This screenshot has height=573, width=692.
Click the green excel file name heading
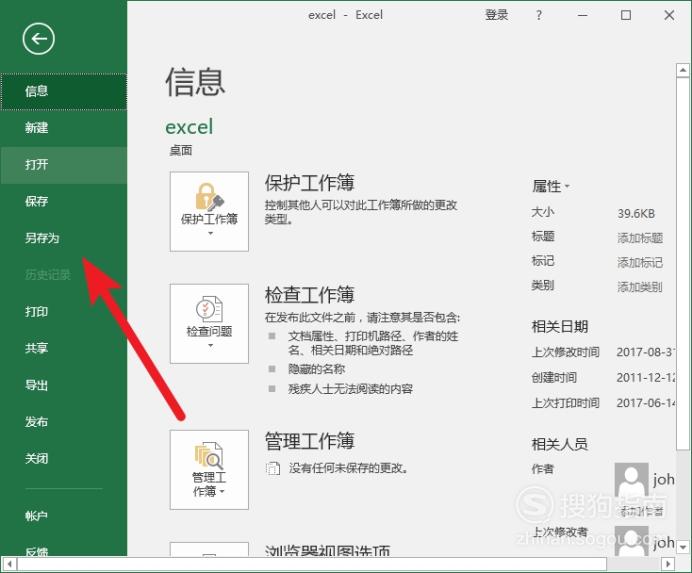click(189, 127)
